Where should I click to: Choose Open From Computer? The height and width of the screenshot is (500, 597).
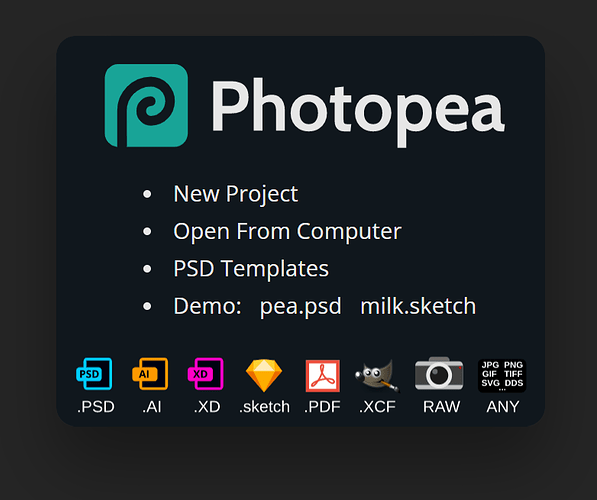(x=287, y=232)
